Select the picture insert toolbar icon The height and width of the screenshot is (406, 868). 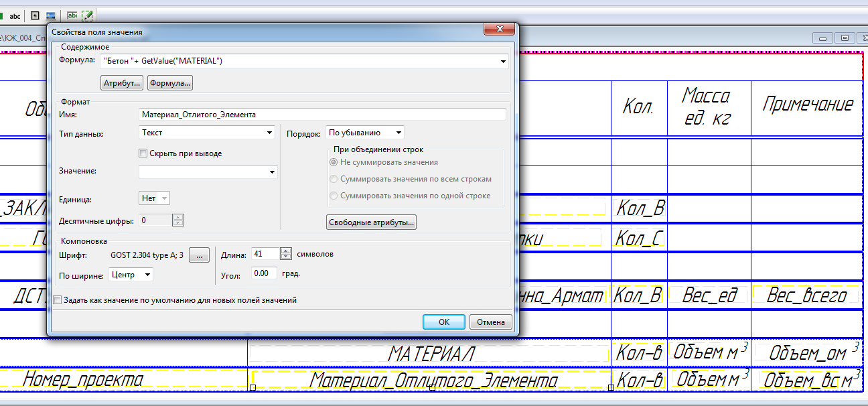point(51,15)
